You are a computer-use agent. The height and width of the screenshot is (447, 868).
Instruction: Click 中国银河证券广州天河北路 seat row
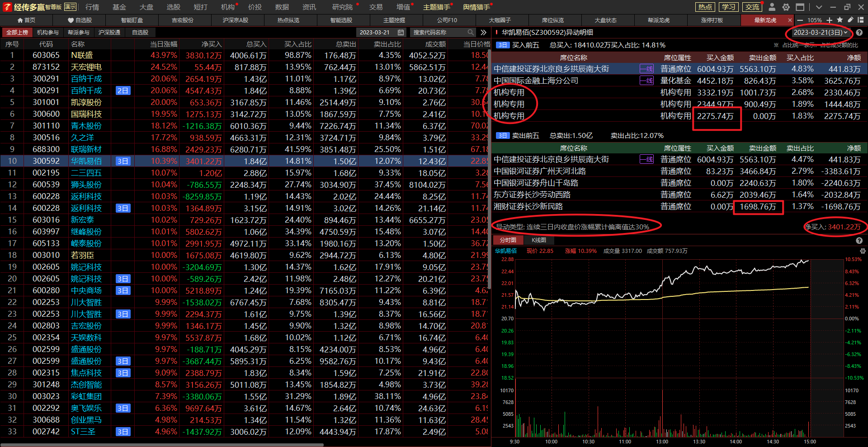coord(679,171)
